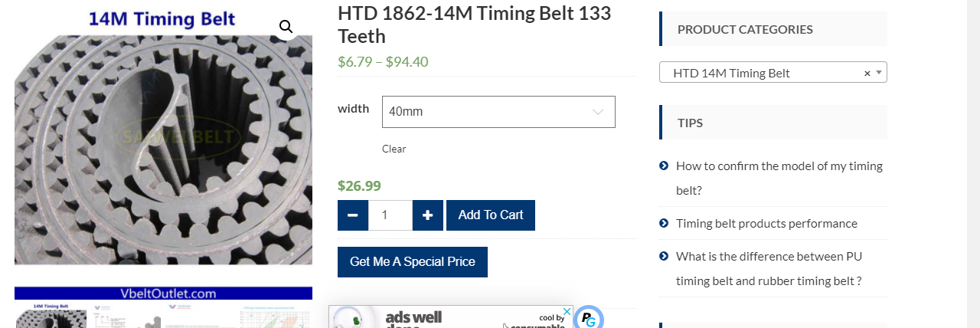Select the fourth graph chart thumbnail
The image size is (980, 328).
pos(276,316)
